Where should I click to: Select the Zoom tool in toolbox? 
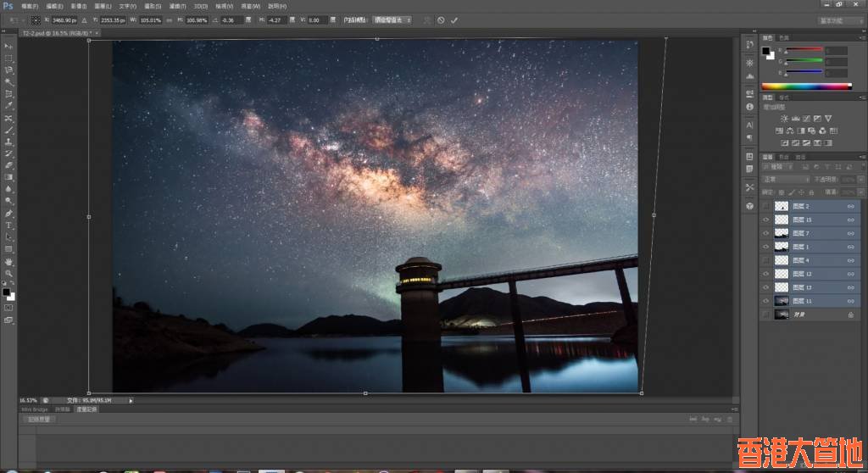[x=8, y=273]
